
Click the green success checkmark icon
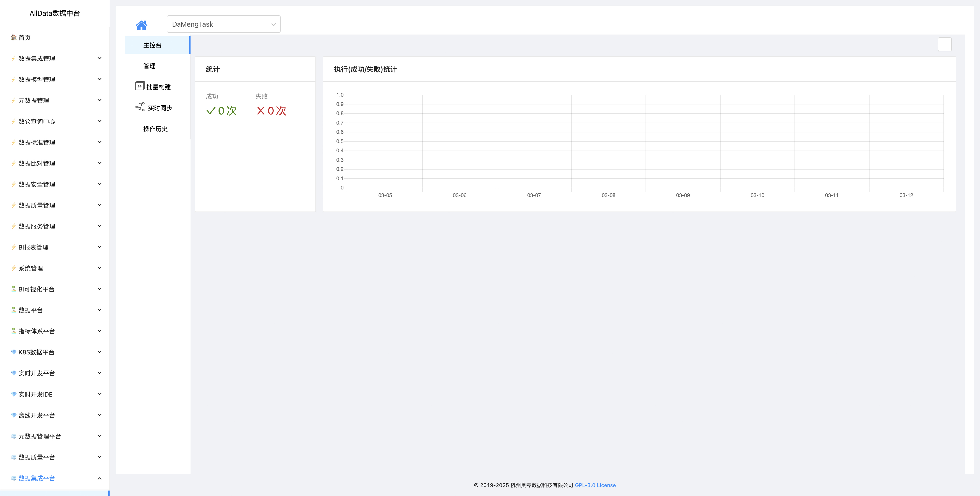(x=211, y=111)
